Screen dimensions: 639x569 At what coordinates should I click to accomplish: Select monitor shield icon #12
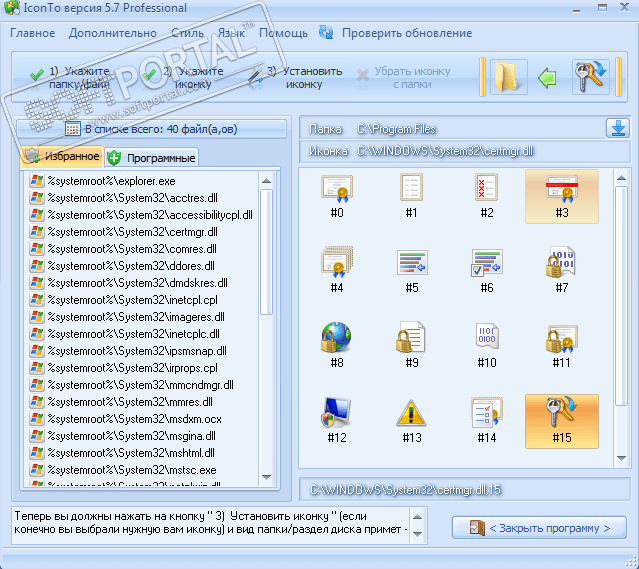tap(337, 421)
